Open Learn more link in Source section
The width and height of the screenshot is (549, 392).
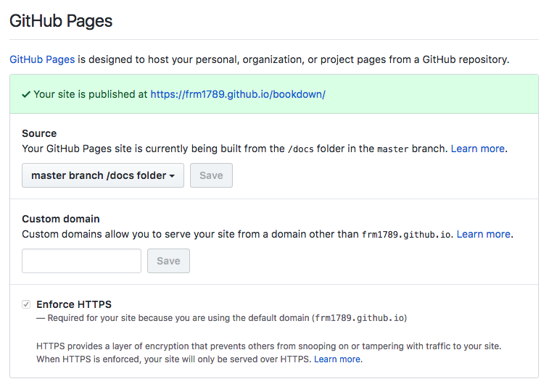click(477, 149)
